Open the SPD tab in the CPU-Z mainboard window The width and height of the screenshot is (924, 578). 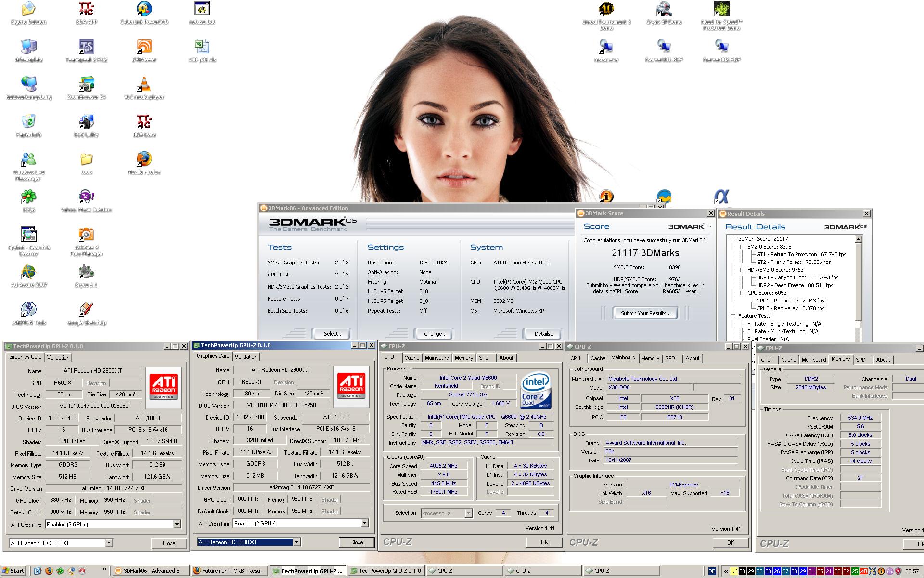pos(670,358)
